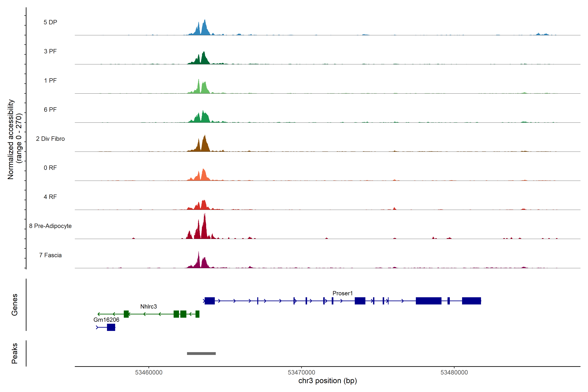Click the Gm16206 blue exon box
The image size is (588, 392).
point(111,327)
